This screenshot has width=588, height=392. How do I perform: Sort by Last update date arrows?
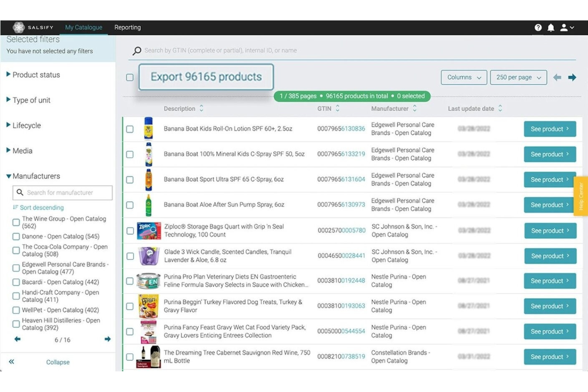click(x=500, y=108)
